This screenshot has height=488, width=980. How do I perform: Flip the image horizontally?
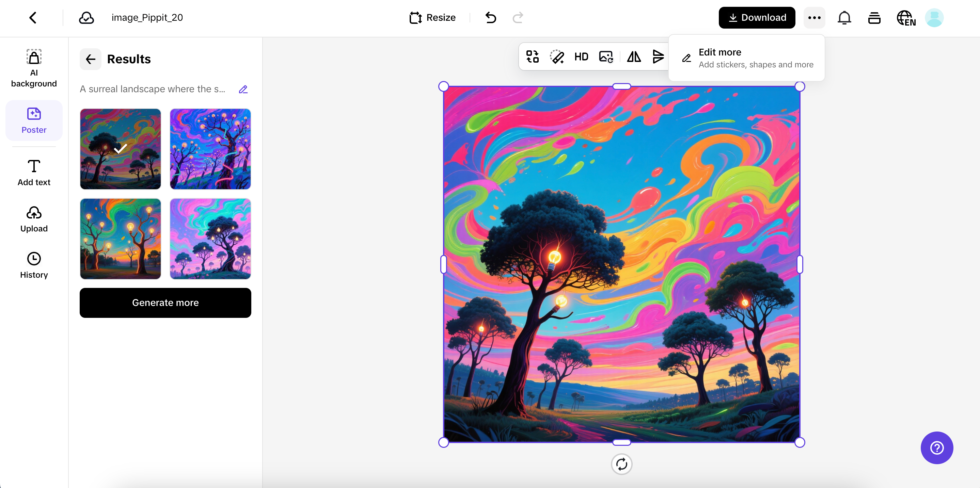coord(634,56)
